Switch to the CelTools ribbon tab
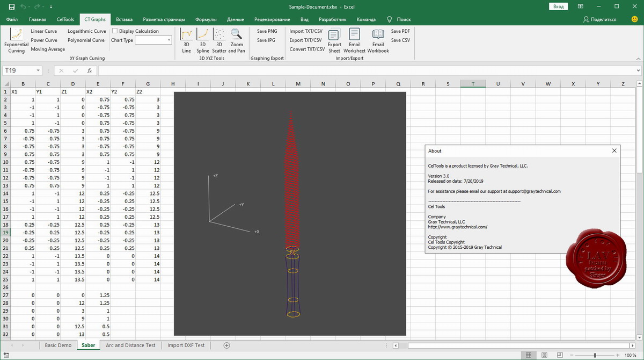The height and width of the screenshot is (360, 644). [x=65, y=19]
